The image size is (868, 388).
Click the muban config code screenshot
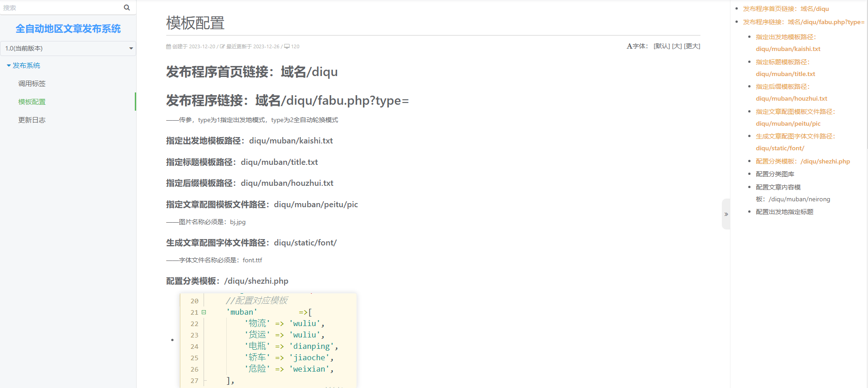[x=268, y=340]
